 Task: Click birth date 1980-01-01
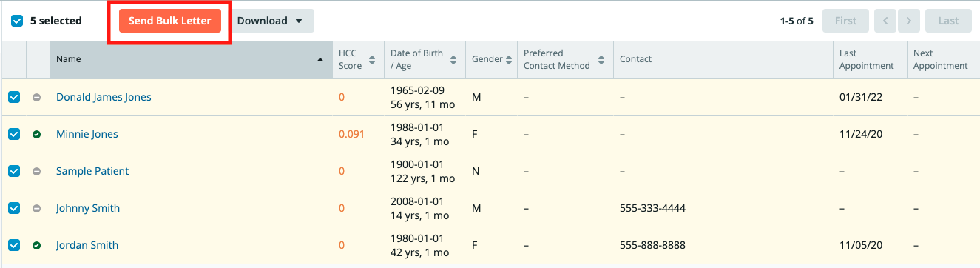417,238
